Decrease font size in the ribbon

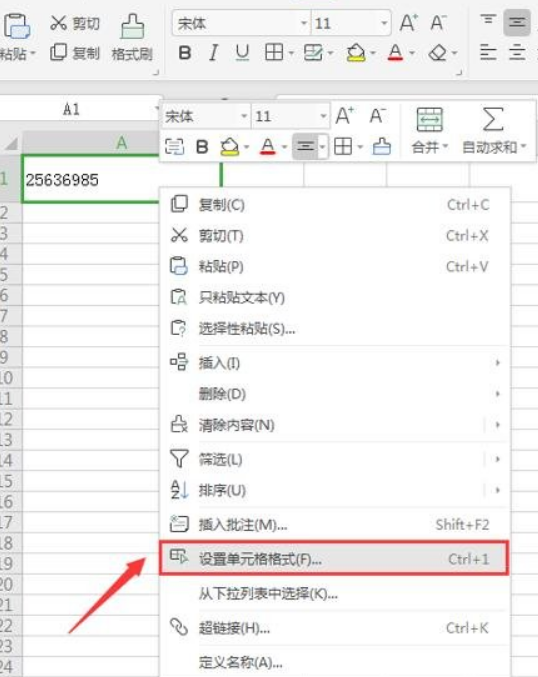pyautogui.click(x=438, y=22)
